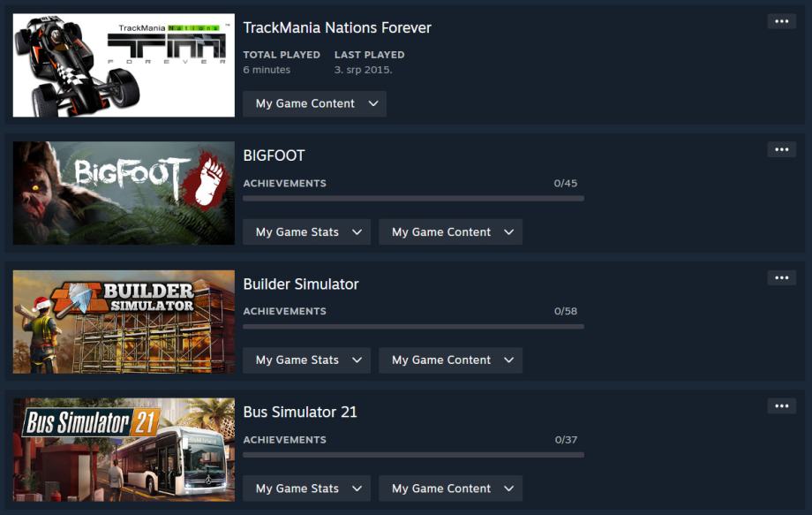Open the three-dot menu for TrackMania Nations Forever

click(x=781, y=21)
